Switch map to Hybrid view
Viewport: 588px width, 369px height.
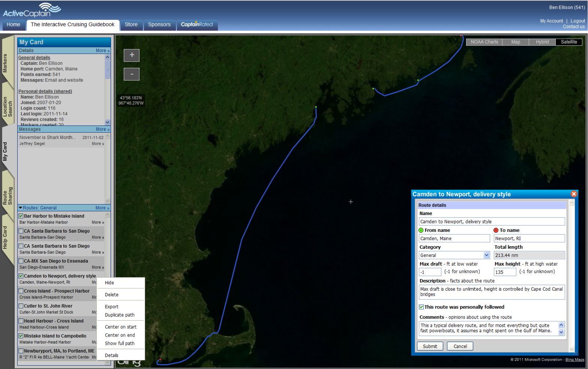click(x=542, y=42)
